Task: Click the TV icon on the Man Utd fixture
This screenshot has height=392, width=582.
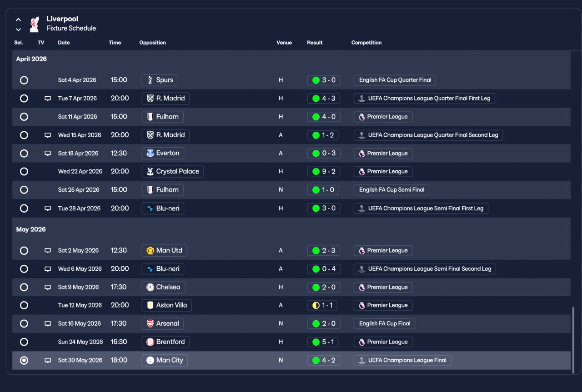Action: tap(48, 251)
